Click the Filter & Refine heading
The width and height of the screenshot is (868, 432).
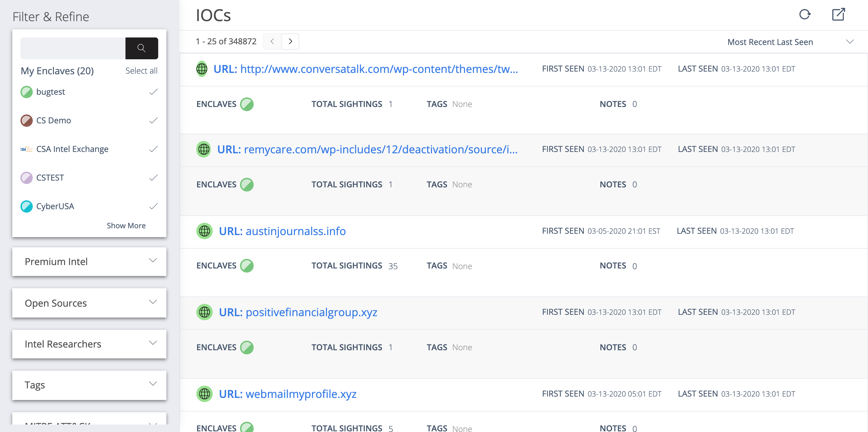(x=51, y=17)
